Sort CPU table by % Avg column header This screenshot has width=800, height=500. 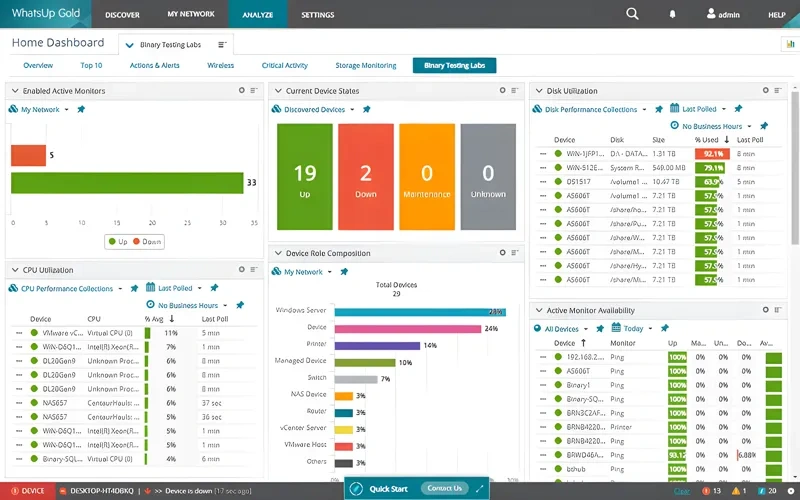point(154,319)
